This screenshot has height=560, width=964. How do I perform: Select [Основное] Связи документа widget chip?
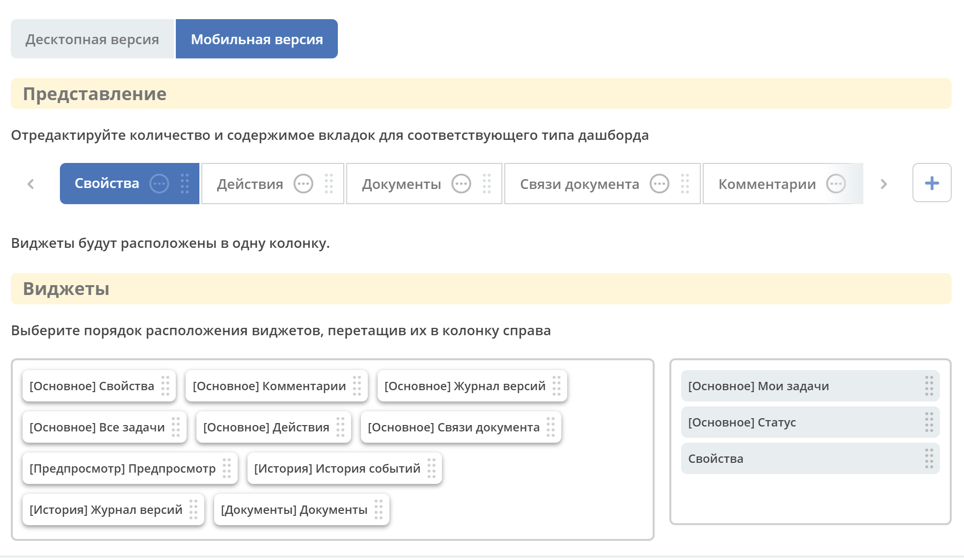[x=461, y=427]
